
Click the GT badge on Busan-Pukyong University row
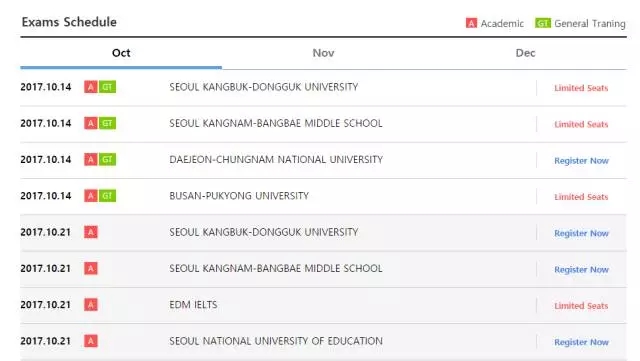107,196
